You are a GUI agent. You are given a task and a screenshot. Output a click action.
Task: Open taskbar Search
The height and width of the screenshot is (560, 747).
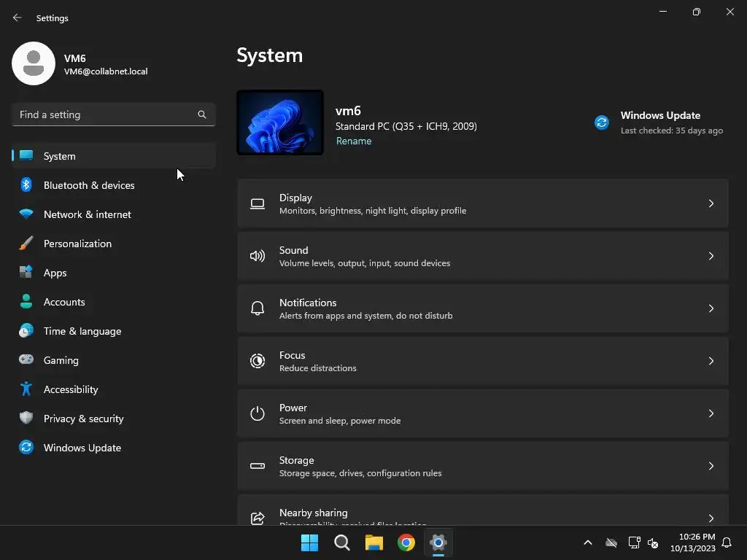pyautogui.click(x=342, y=542)
